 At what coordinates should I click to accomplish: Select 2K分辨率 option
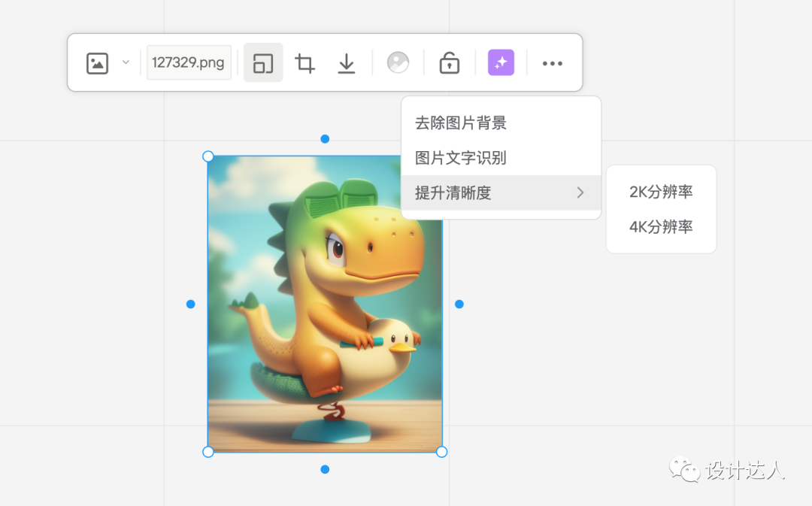[661, 192]
